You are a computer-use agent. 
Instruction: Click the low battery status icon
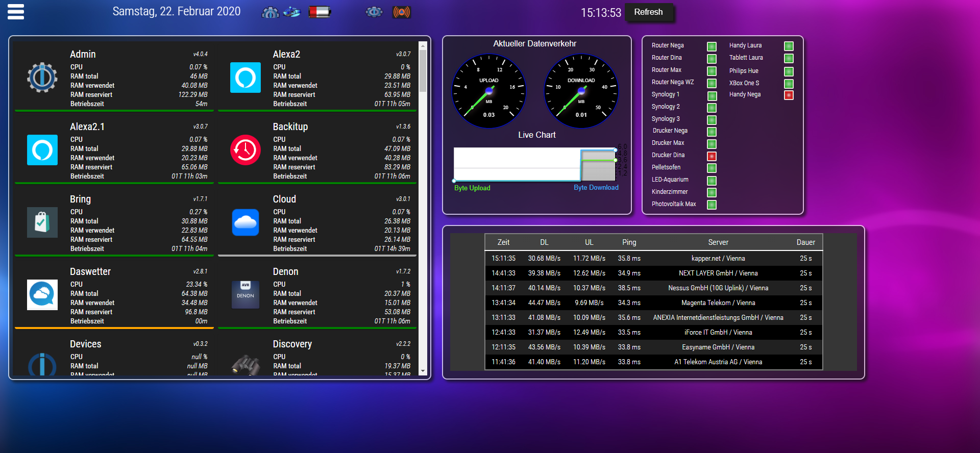[320, 12]
